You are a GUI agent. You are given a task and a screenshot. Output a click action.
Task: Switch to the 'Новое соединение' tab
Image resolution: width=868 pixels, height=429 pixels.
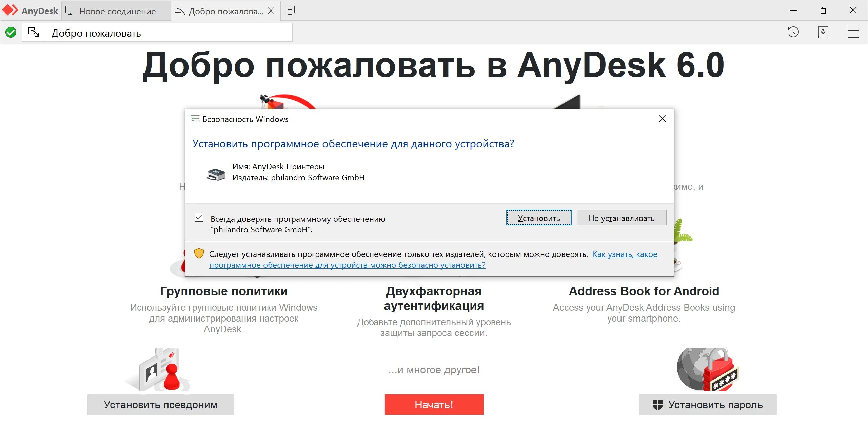point(116,11)
